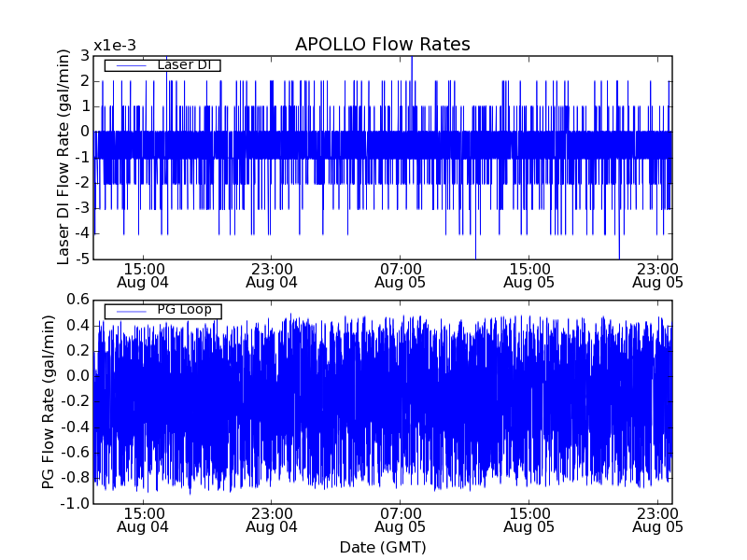Viewport: 747px width, 560px height.
Task: Click the Date (GMT) x-axis label
Action: tap(382, 547)
